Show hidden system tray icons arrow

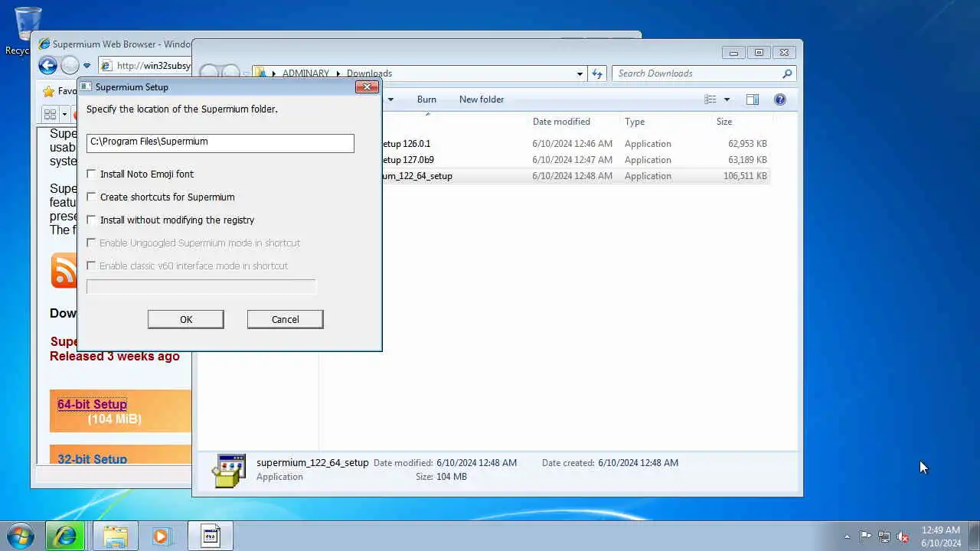(847, 536)
